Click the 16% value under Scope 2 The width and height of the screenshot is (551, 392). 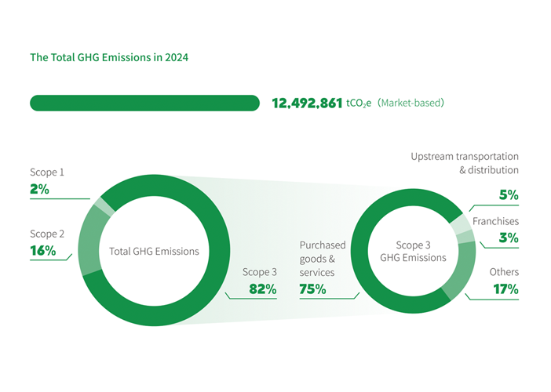pos(43,251)
